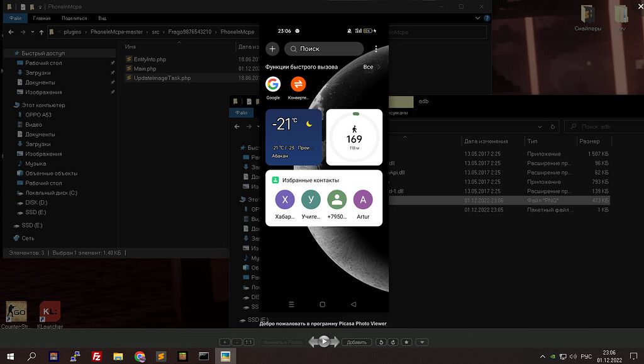Click the Google Chrome taskbar icon

coord(140,356)
